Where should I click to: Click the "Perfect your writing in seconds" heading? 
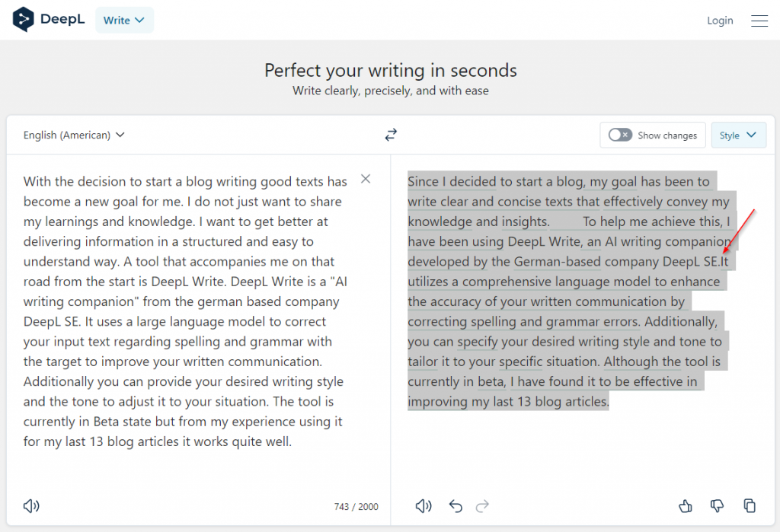[x=391, y=71]
